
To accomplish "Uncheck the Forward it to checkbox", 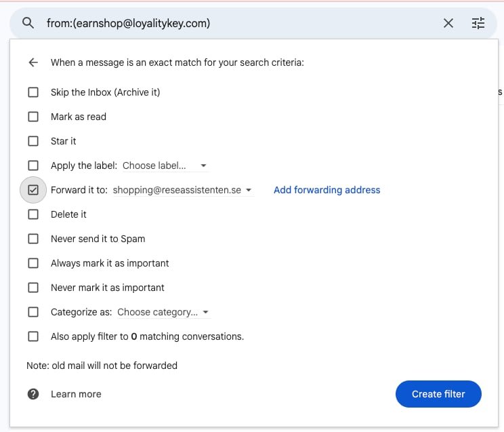I will tap(33, 190).
